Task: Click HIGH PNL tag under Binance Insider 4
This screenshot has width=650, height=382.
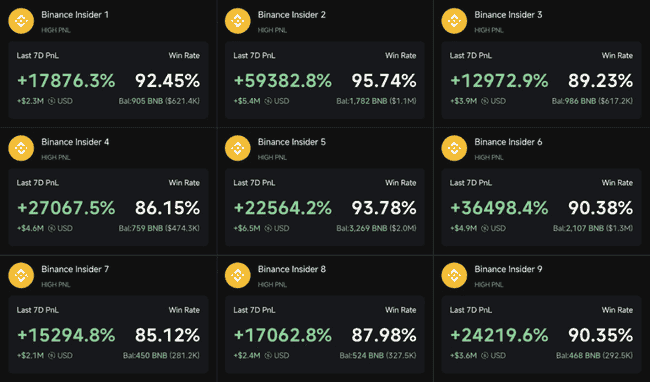Action: [56, 157]
